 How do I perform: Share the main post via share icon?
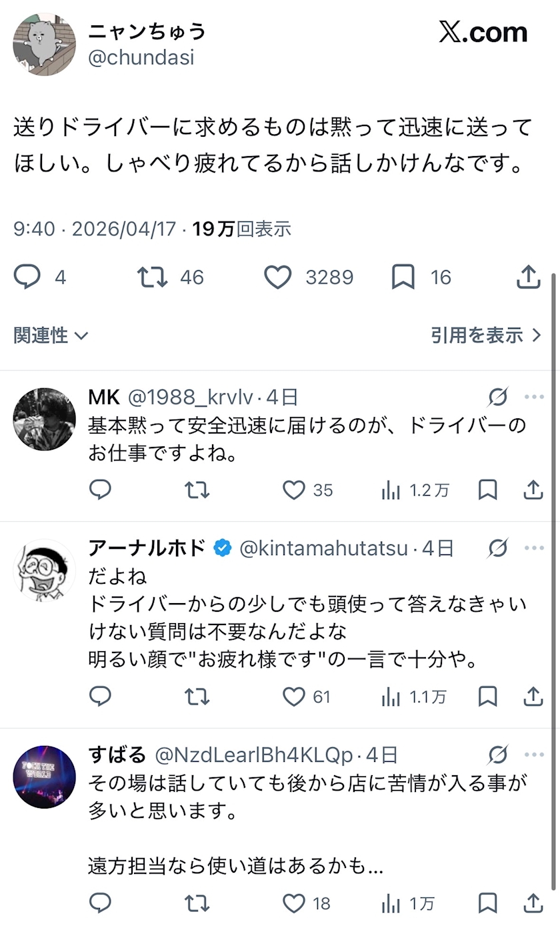528,278
